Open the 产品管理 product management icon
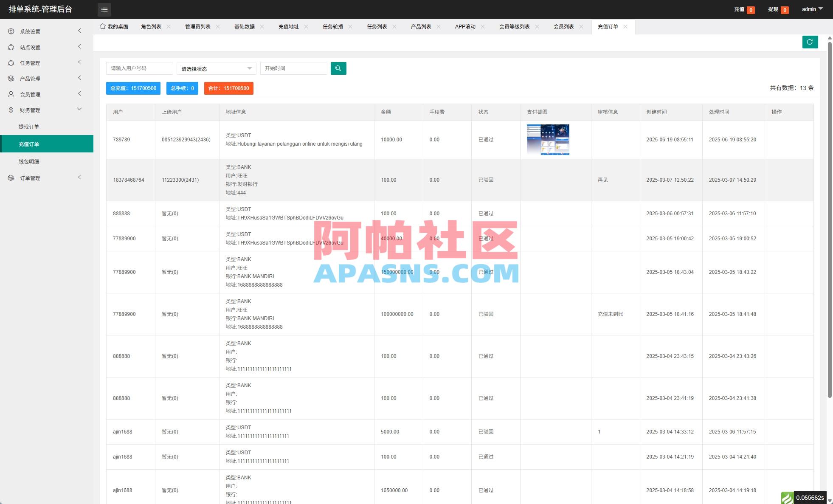 [x=11, y=78]
